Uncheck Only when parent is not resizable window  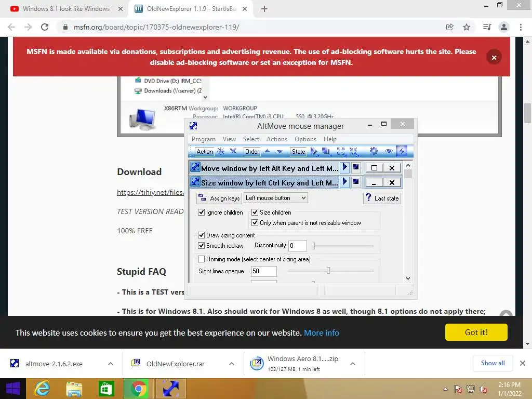click(x=255, y=223)
